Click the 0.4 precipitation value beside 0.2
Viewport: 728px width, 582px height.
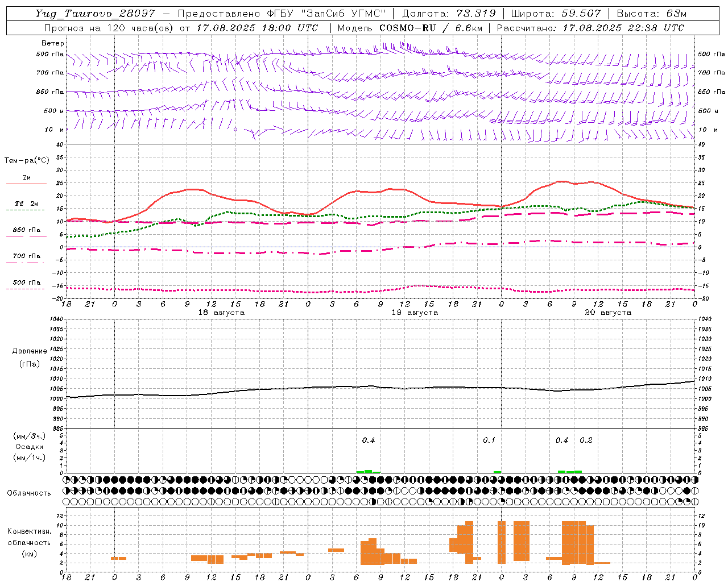pyautogui.click(x=562, y=440)
